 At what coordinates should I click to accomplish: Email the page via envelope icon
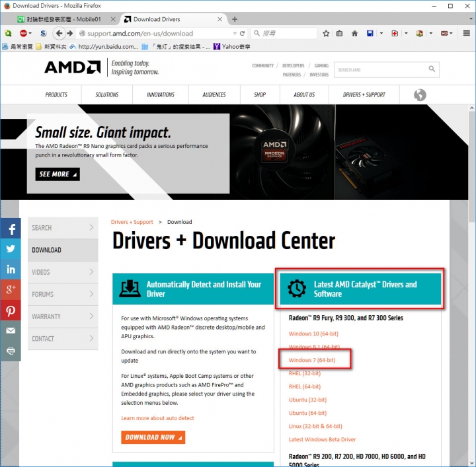point(11,330)
